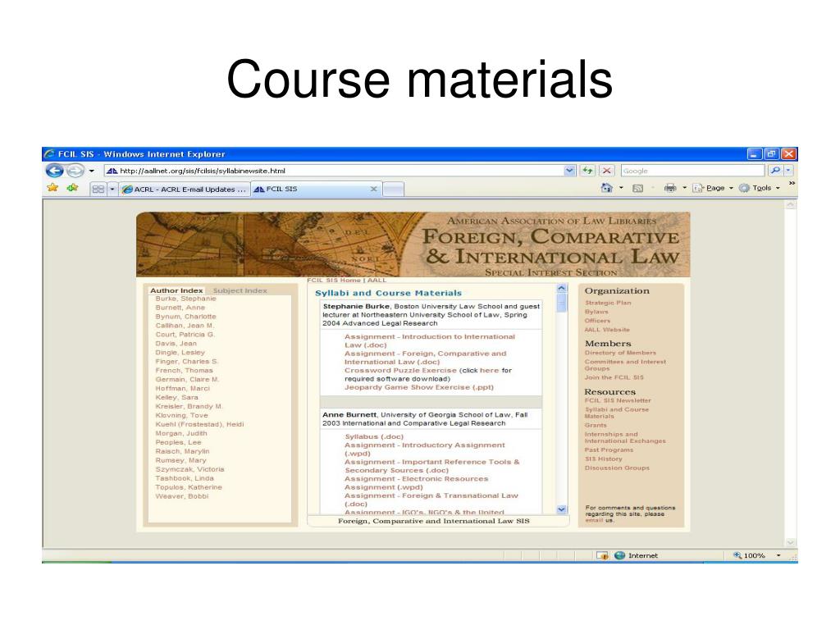Viewport: 840px width, 630px height.
Task: Click the browser Forward arrow button
Action: 75,171
